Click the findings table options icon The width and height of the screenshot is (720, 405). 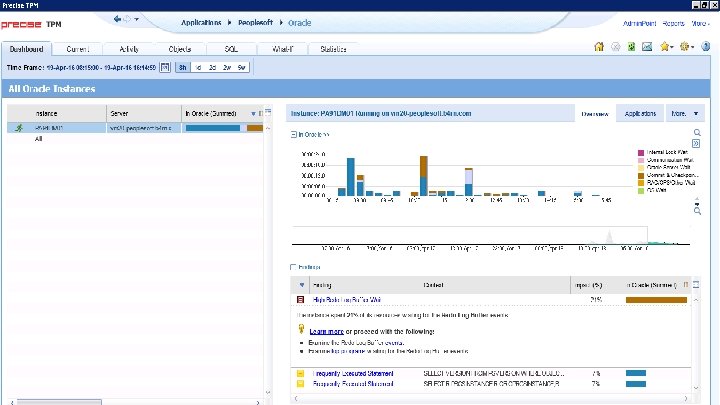696,285
